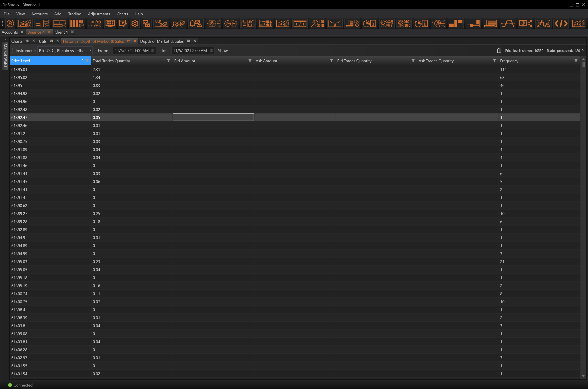Viewport: 588px width, 389px height.
Task: Open filter on Total Trades Quantity column
Action: 168,60
